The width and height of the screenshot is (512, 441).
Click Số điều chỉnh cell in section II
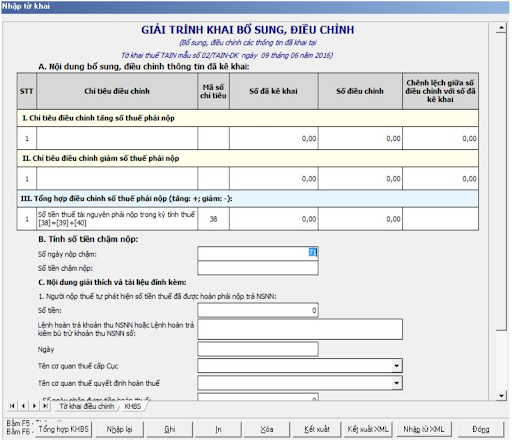(x=360, y=178)
